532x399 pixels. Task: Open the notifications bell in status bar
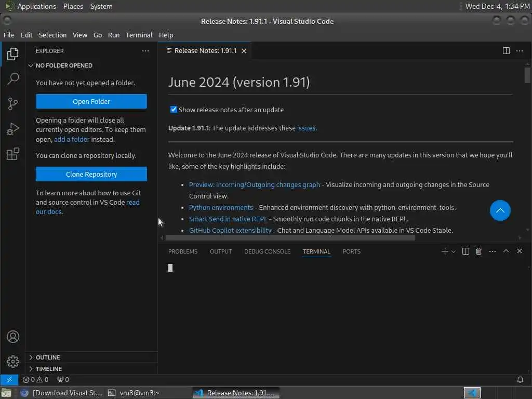[x=520, y=379]
